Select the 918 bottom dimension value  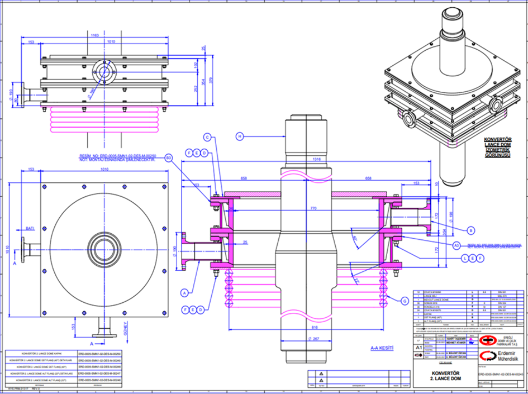click(314, 327)
